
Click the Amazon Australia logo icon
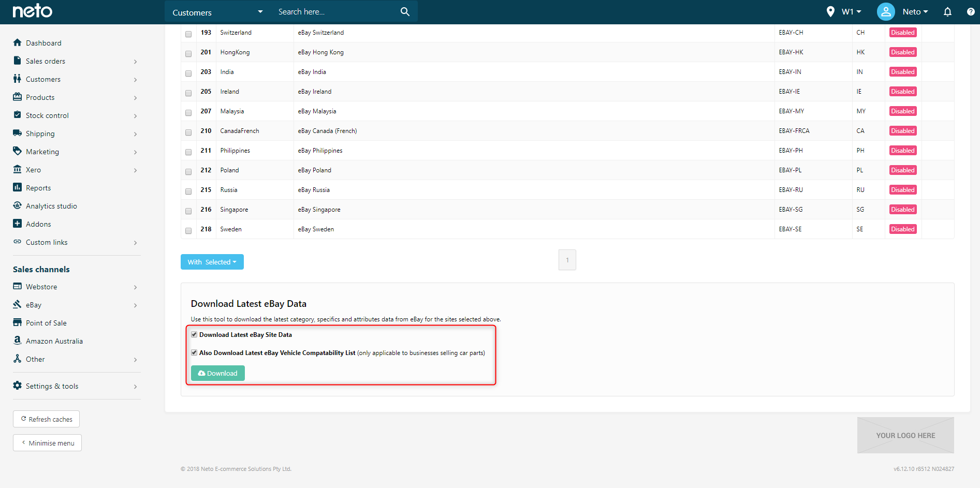(x=17, y=341)
